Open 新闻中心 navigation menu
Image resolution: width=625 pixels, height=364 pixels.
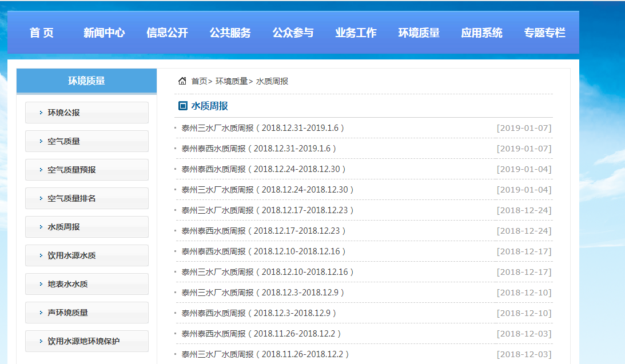click(x=104, y=33)
